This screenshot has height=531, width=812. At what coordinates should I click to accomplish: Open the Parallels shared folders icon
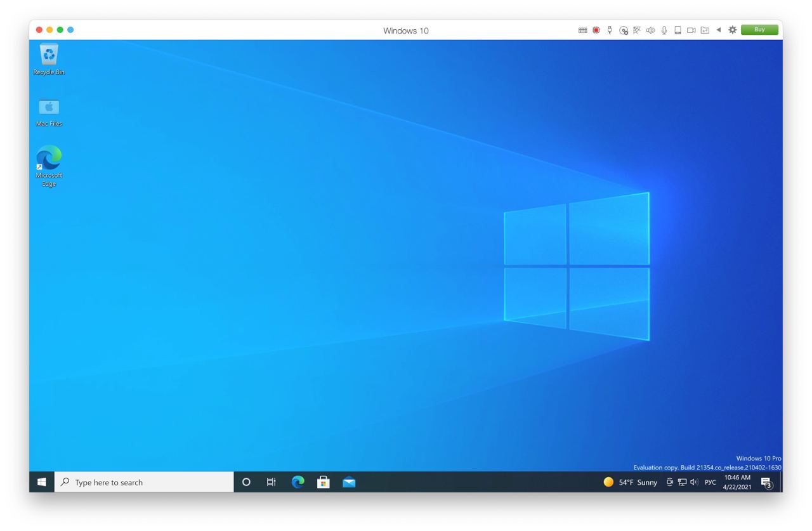tap(705, 30)
